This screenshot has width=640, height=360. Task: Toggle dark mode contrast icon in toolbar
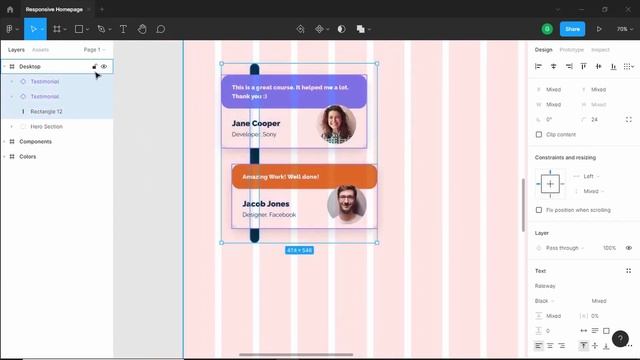341,29
